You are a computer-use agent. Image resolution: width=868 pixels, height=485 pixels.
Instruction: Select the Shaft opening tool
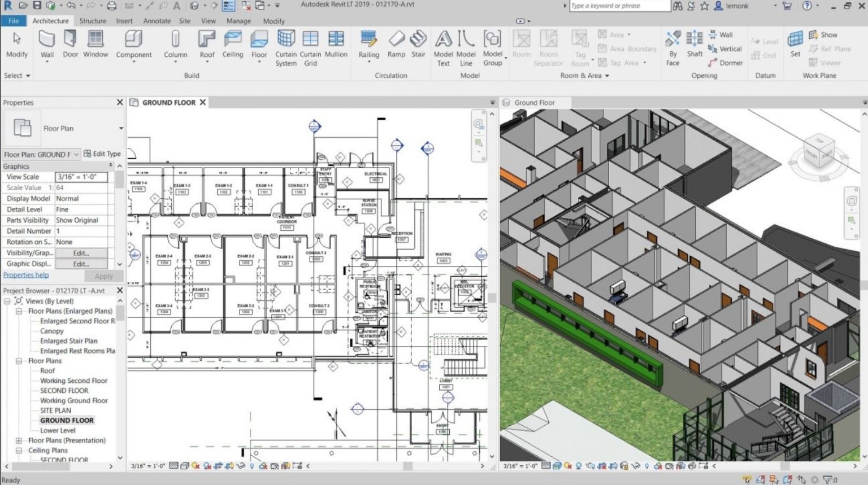[x=694, y=45]
